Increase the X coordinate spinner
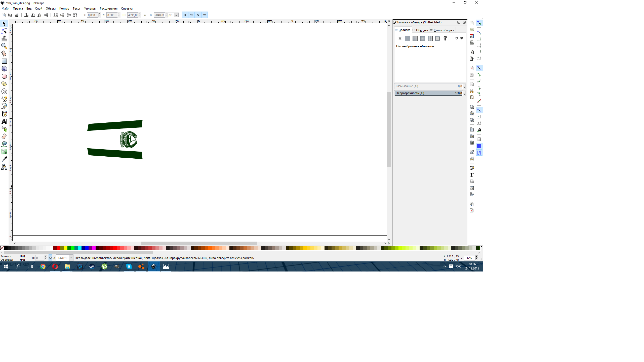Screen dimensions: 644x362 [100, 14]
